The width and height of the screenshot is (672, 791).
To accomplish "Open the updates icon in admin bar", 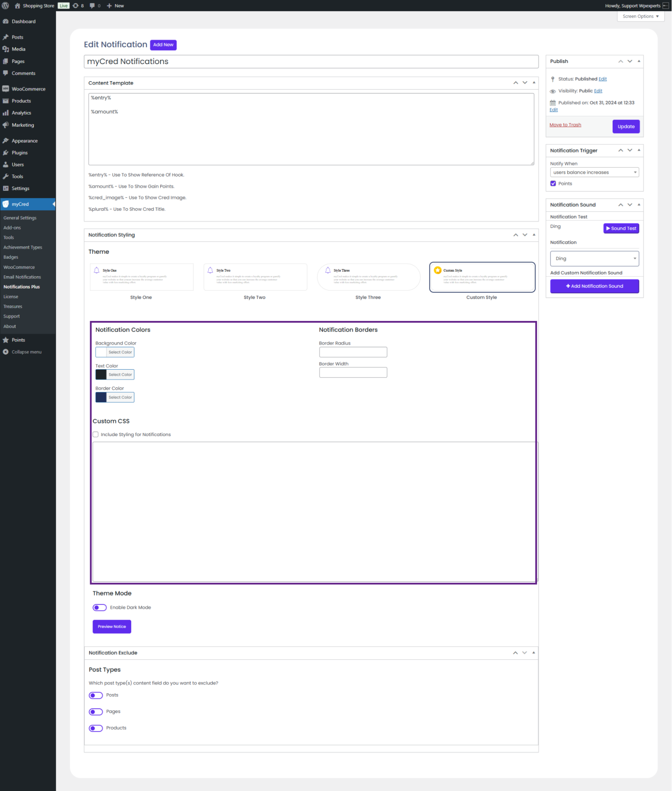I will coord(76,6).
